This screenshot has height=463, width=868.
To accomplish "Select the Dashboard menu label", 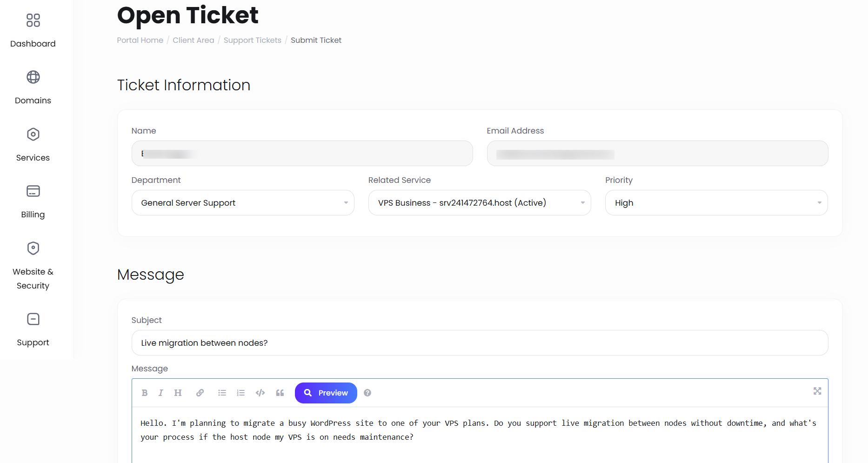I will point(33,44).
